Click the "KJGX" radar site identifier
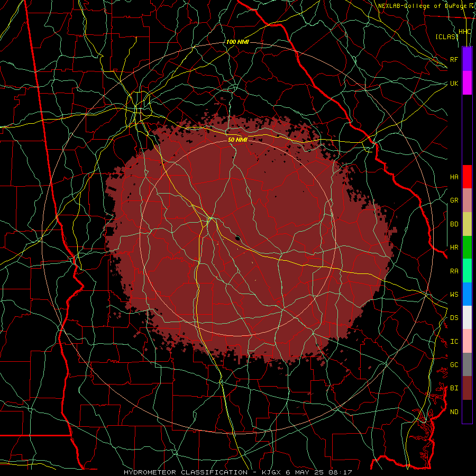476x476 pixels. (272, 472)
